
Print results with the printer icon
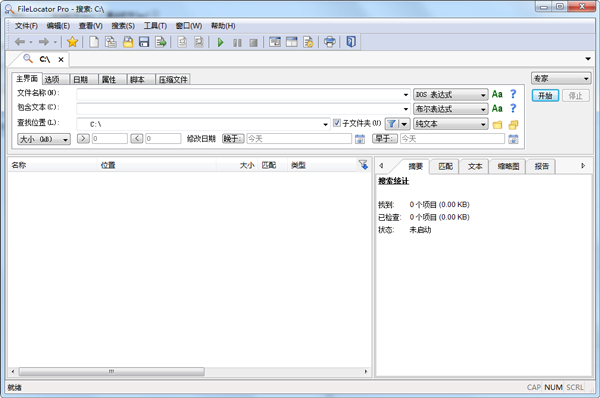coord(329,42)
